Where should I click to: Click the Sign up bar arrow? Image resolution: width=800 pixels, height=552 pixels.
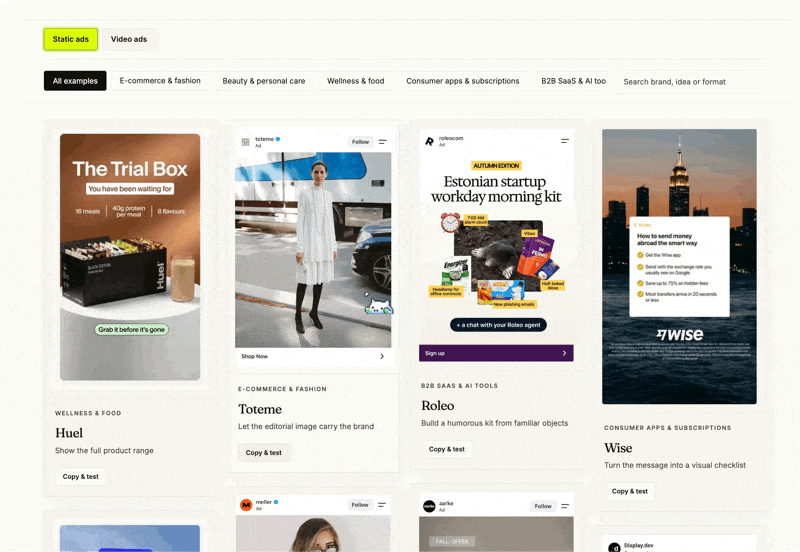(564, 353)
